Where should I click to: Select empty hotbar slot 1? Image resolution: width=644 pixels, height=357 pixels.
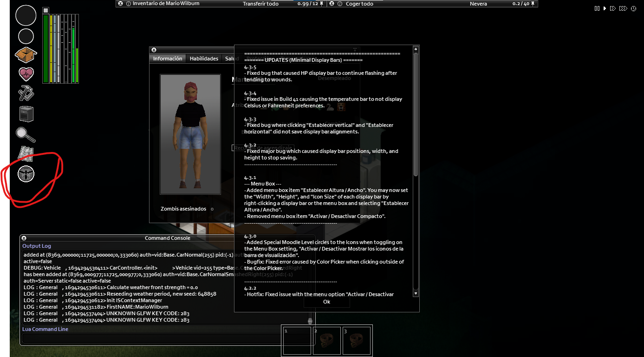(x=297, y=341)
